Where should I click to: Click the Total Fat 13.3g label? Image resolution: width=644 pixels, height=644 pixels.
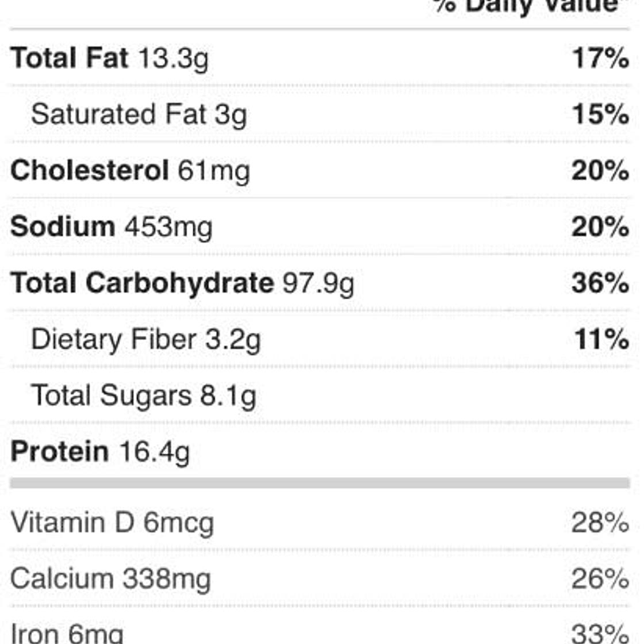110,59
